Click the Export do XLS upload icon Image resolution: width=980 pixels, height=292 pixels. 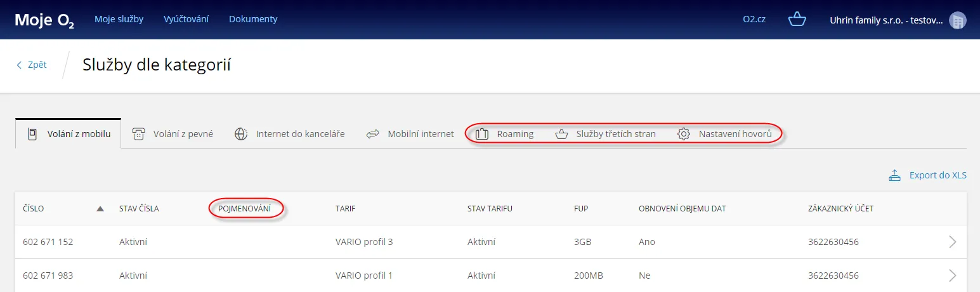pos(894,175)
